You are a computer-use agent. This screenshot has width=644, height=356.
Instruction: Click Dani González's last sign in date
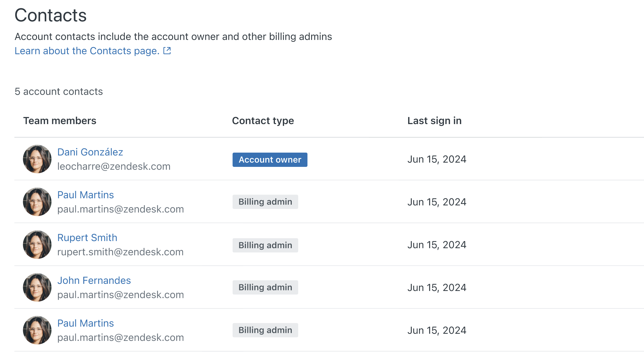coord(437,159)
